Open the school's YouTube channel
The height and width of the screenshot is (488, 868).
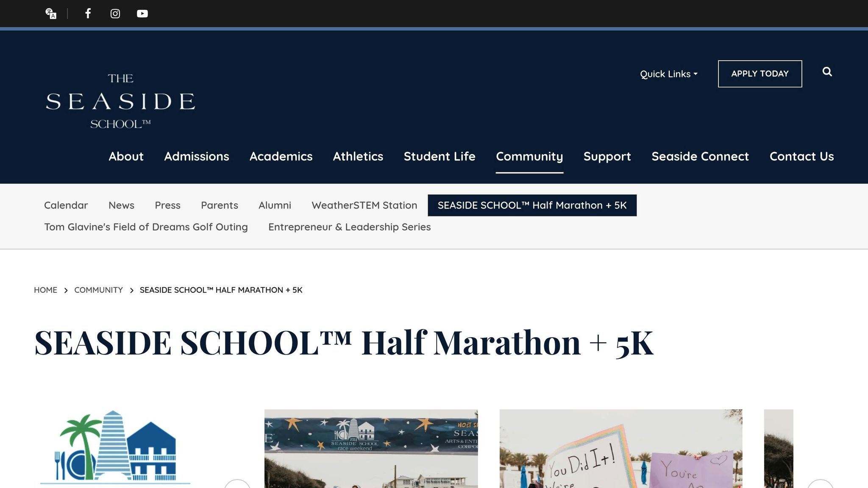pos(142,14)
